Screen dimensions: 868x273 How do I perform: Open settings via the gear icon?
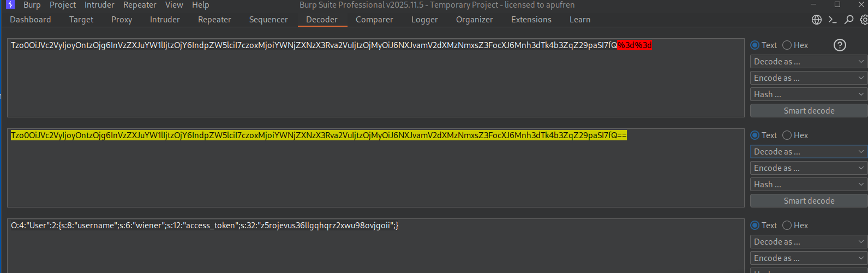click(x=864, y=20)
